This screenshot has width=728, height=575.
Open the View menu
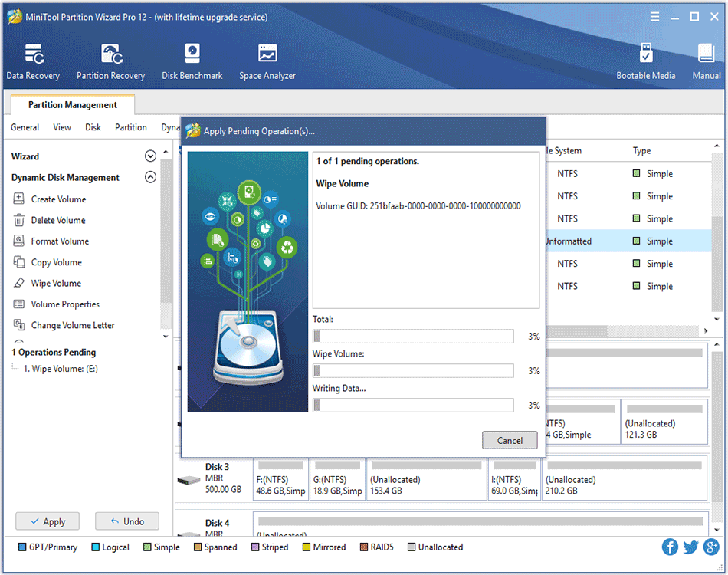pyautogui.click(x=62, y=127)
